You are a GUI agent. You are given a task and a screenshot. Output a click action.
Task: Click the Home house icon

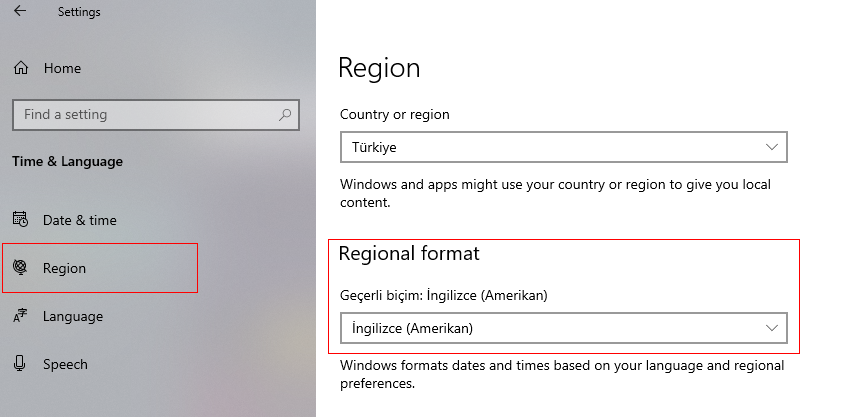tap(20, 68)
